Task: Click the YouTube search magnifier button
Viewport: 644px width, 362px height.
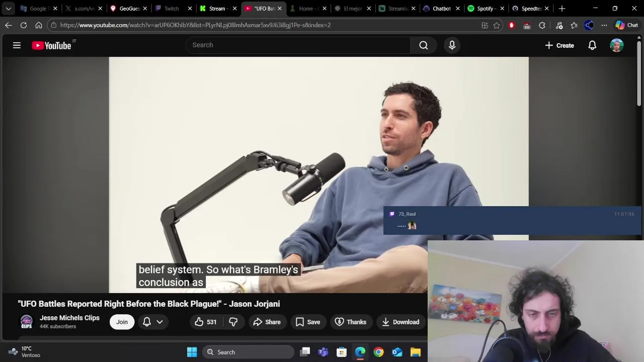Action: click(424, 45)
